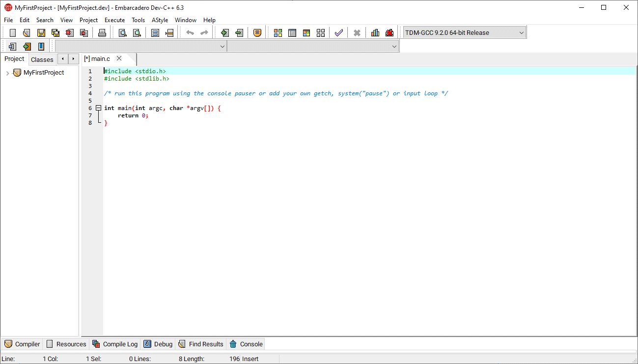The width and height of the screenshot is (638, 364).
Task: Click the Compile and Run toolbar icon
Action: (306, 33)
